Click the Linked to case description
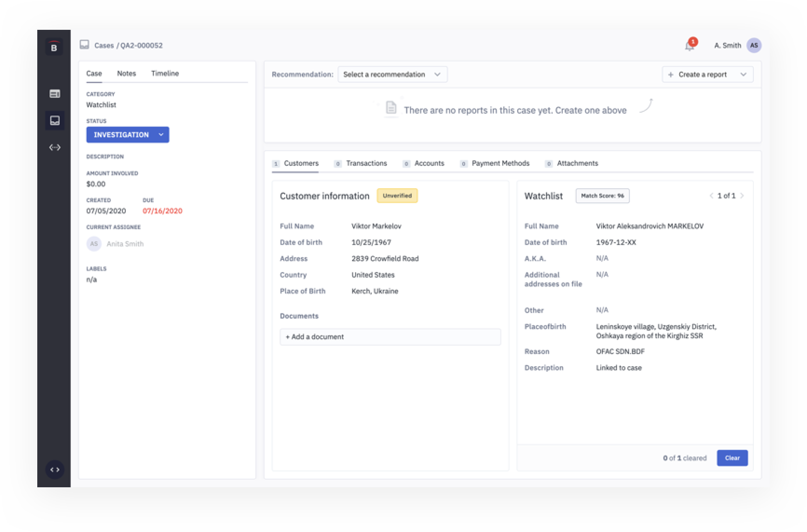This screenshot has width=807, height=532. 619,368
